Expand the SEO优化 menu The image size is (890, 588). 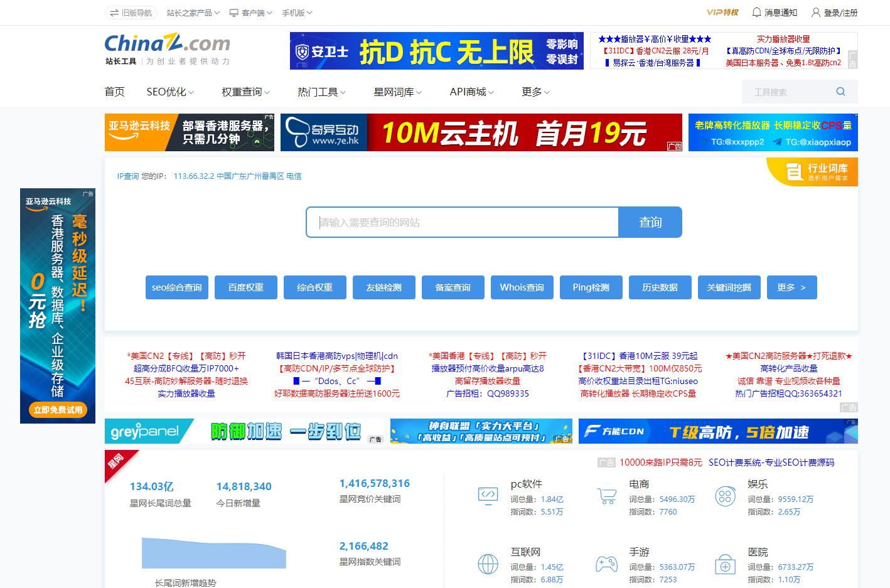click(x=170, y=92)
